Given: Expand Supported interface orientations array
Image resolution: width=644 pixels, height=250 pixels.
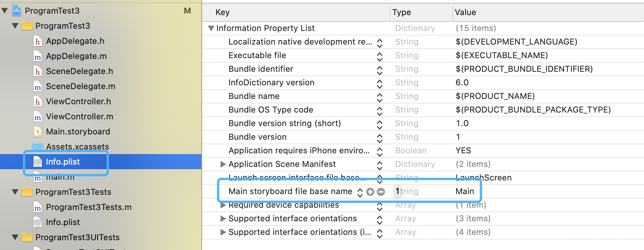Looking at the screenshot, I should point(223,219).
